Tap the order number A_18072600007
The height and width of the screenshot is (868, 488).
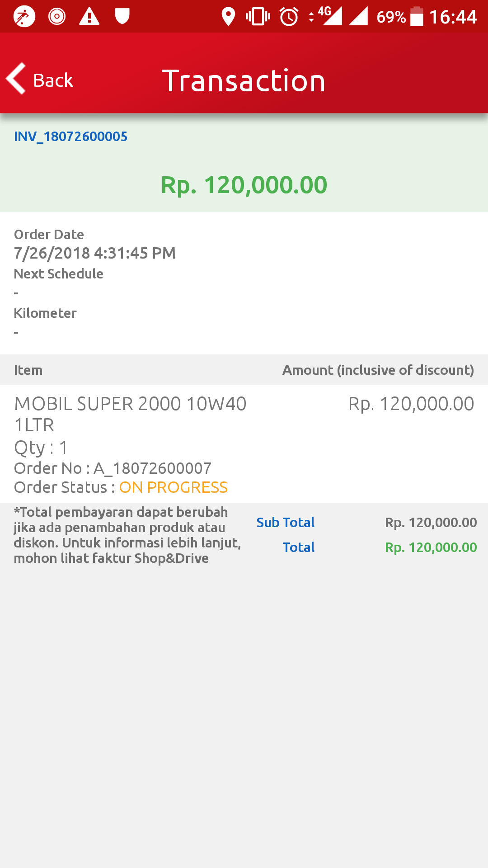(x=153, y=468)
